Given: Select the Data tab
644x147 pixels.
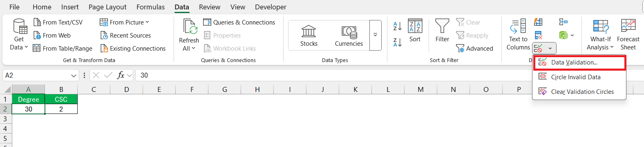Looking at the screenshot, I should (x=182, y=7).
